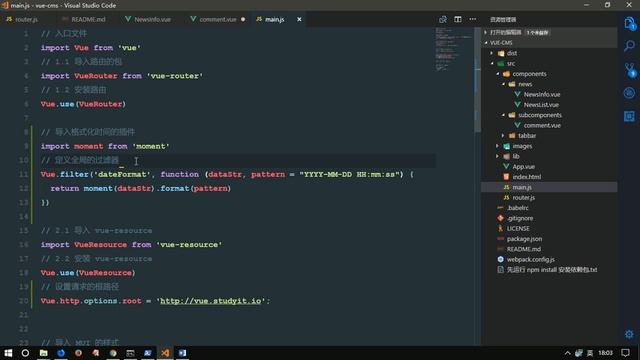The height and width of the screenshot is (360, 640).
Task: Close the main.js editor tab
Action: click(299, 19)
